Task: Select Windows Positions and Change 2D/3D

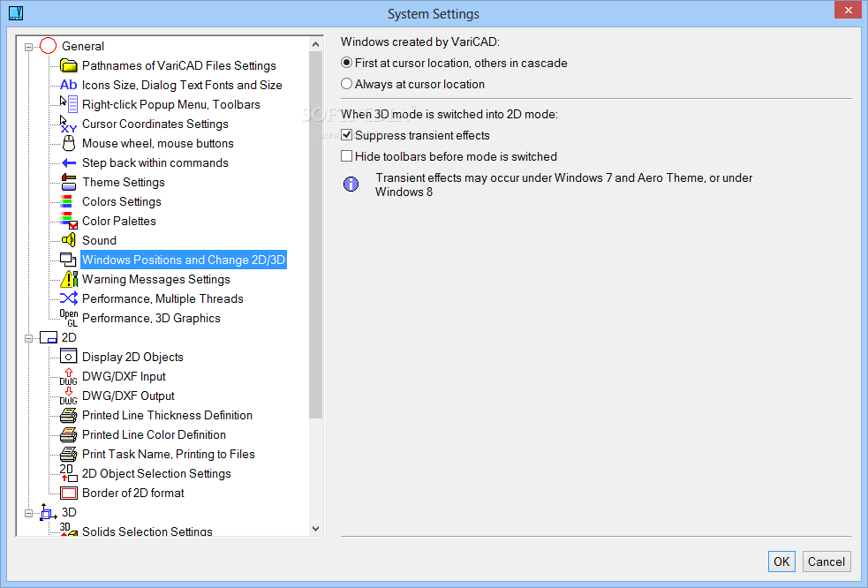Action: (184, 260)
